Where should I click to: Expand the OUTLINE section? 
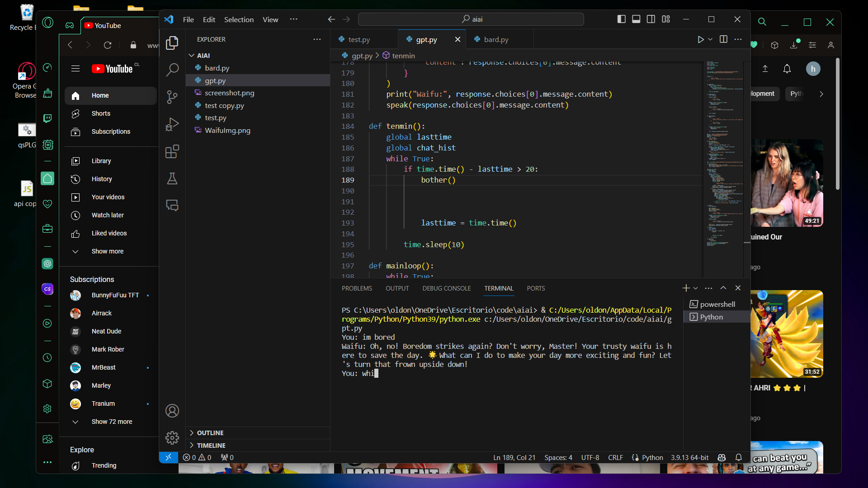[x=210, y=433]
